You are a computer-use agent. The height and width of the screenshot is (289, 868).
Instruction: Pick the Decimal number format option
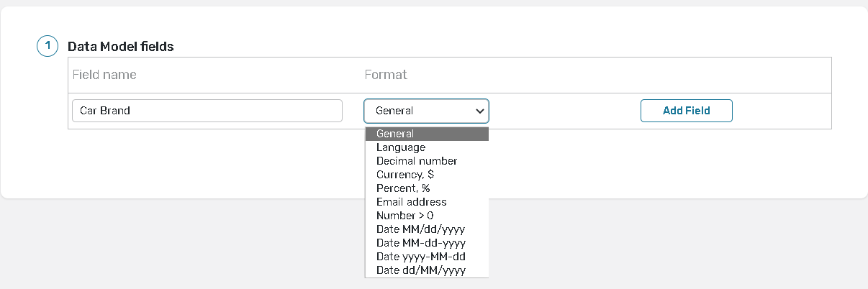[426, 161]
